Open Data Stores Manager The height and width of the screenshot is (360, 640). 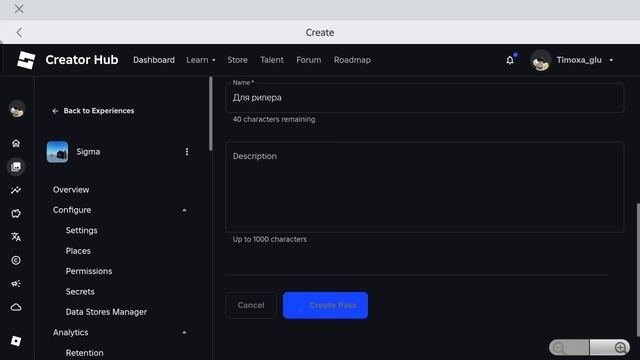[106, 312]
